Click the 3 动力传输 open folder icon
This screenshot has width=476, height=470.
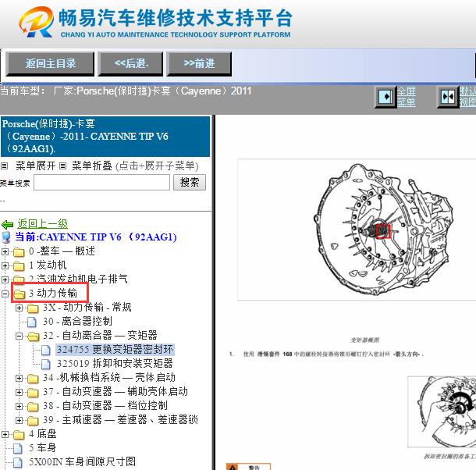click(x=20, y=294)
